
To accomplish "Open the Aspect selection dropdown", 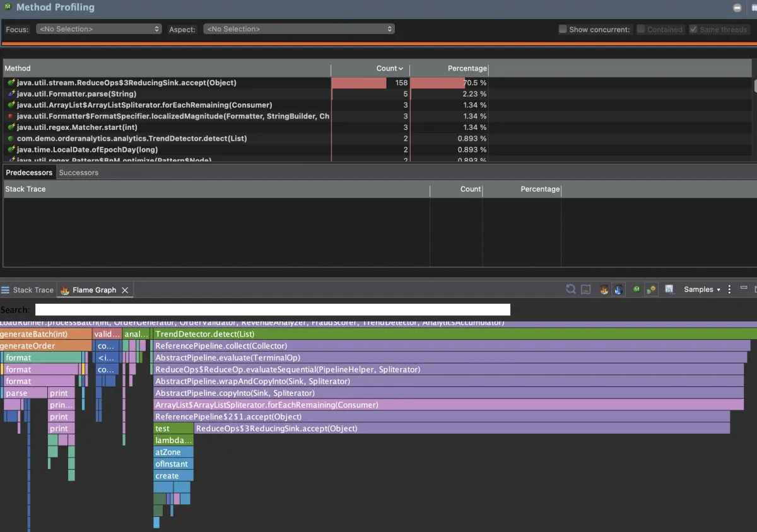I will [298, 28].
